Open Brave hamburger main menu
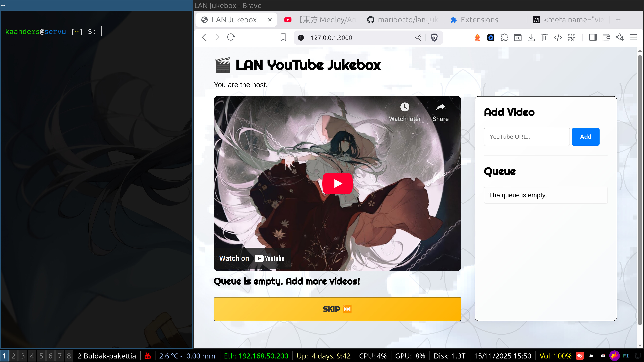The image size is (644, 362). point(633,38)
